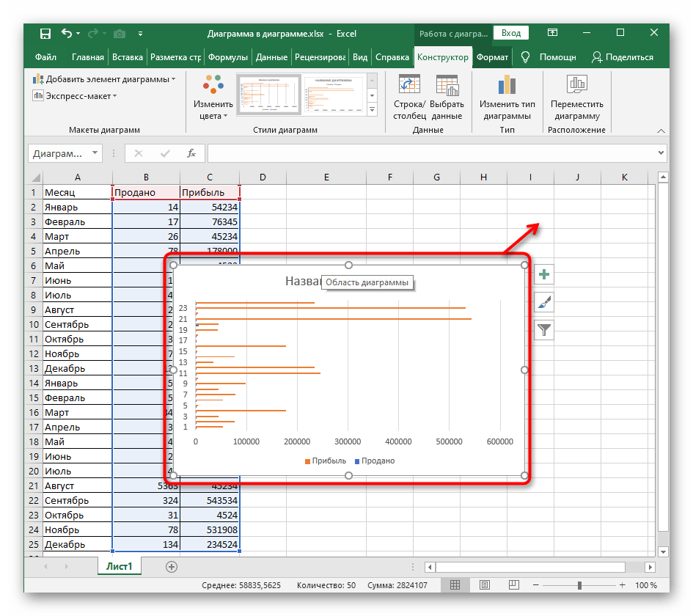Image resolution: width=693 pixels, height=616 pixels.
Task: Click Изменить тип диаграммы icon
Action: click(507, 98)
